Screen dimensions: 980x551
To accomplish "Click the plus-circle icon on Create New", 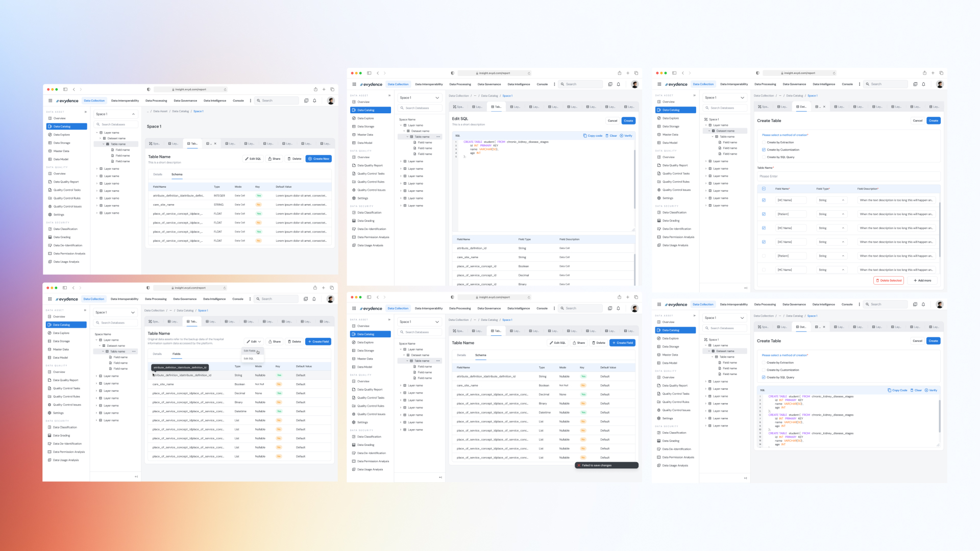I will [310, 159].
